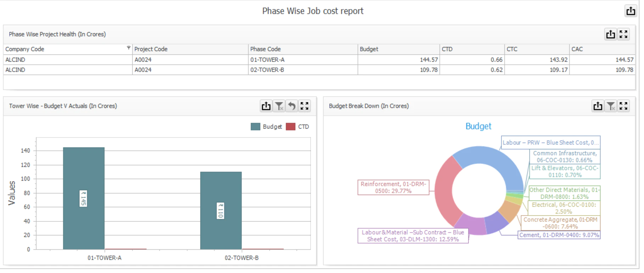The width and height of the screenshot is (644, 273).
Task: Sort by the Budget column header
Action: [x=398, y=49]
